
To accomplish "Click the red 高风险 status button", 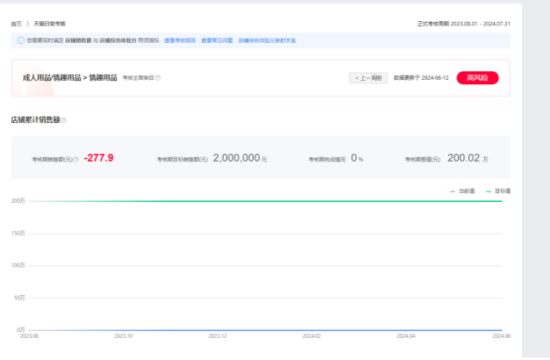I will 477,78.
